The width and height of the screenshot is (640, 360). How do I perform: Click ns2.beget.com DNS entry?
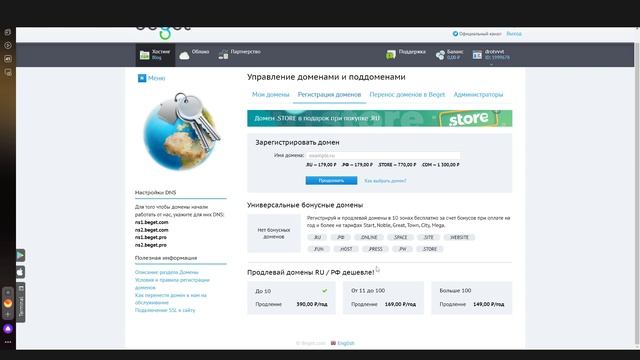(x=151, y=230)
